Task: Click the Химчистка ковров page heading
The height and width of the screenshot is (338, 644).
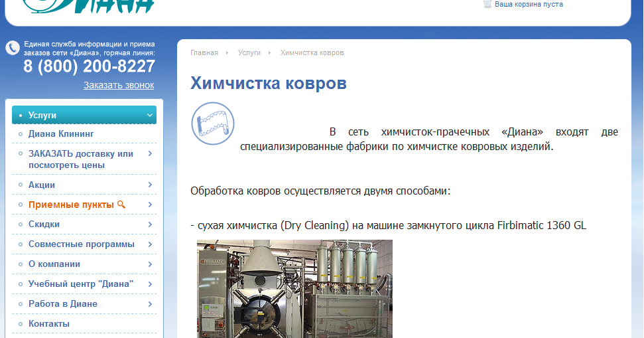Action: click(269, 83)
